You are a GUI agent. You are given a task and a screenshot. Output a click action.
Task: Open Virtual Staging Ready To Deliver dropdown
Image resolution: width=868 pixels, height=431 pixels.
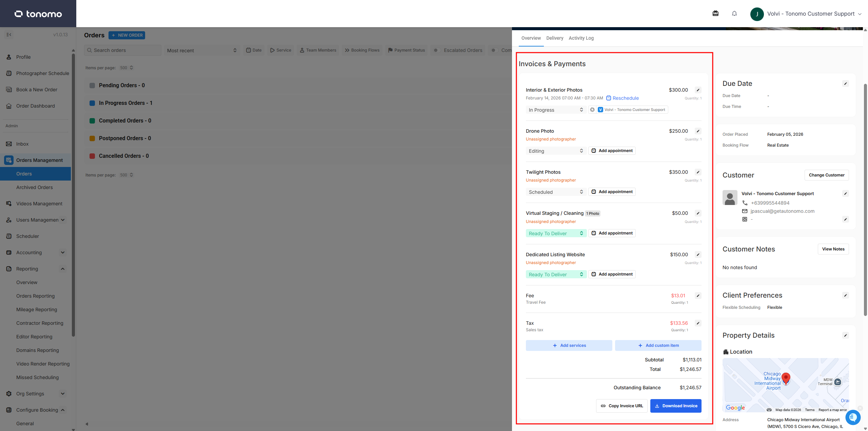556,233
